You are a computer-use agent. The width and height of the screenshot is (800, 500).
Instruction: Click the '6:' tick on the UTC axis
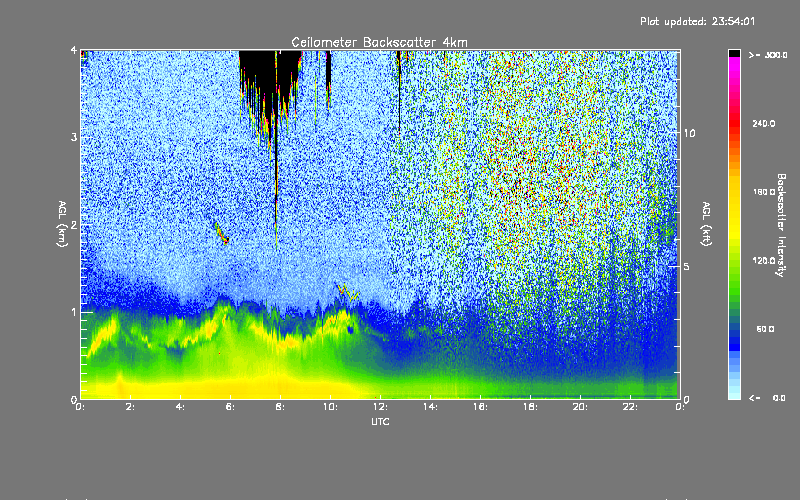tap(230, 407)
